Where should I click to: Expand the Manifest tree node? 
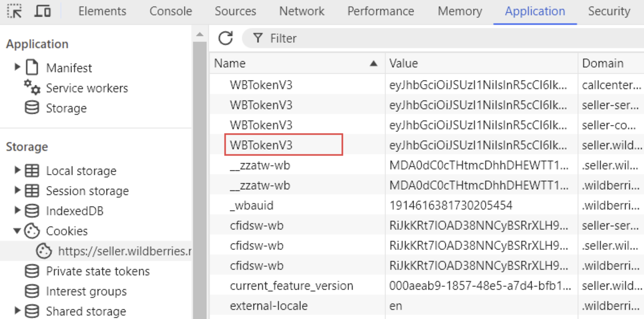[17, 67]
